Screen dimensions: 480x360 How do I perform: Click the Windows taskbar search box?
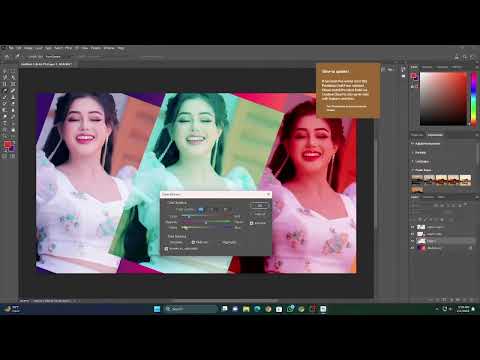click(191, 309)
